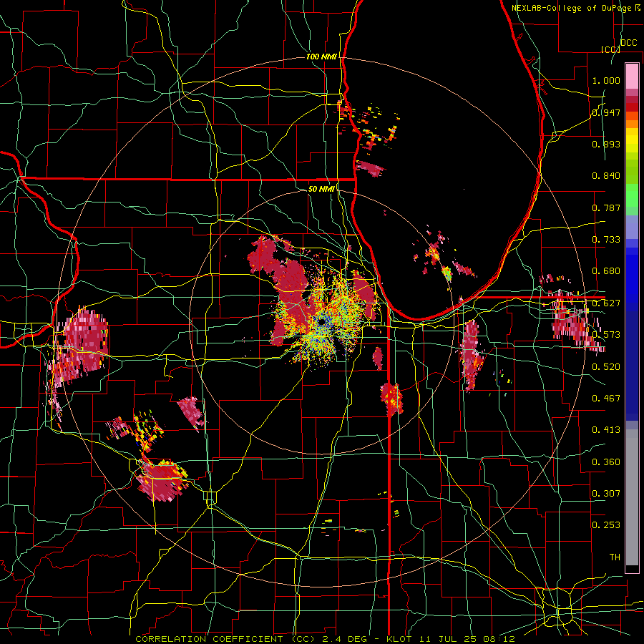This screenshot has height=644, width=644.
Task: Click the KLOT station identifier text
Action: pyautogui.click(x=400, y=639)
